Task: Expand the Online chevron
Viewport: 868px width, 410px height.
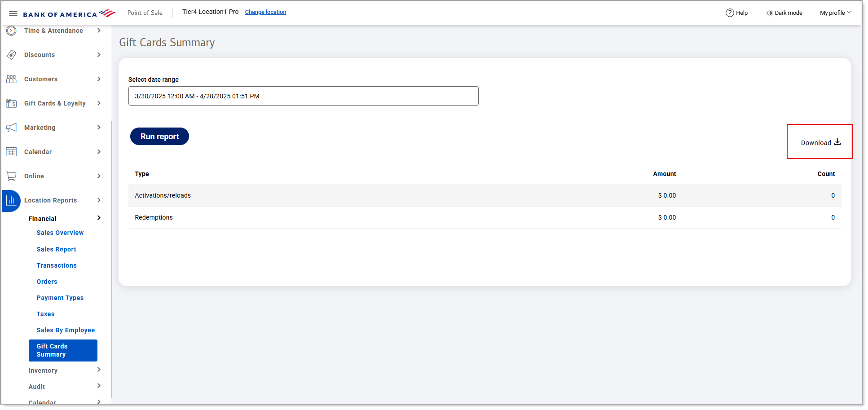Action: (x=99, y=176)
